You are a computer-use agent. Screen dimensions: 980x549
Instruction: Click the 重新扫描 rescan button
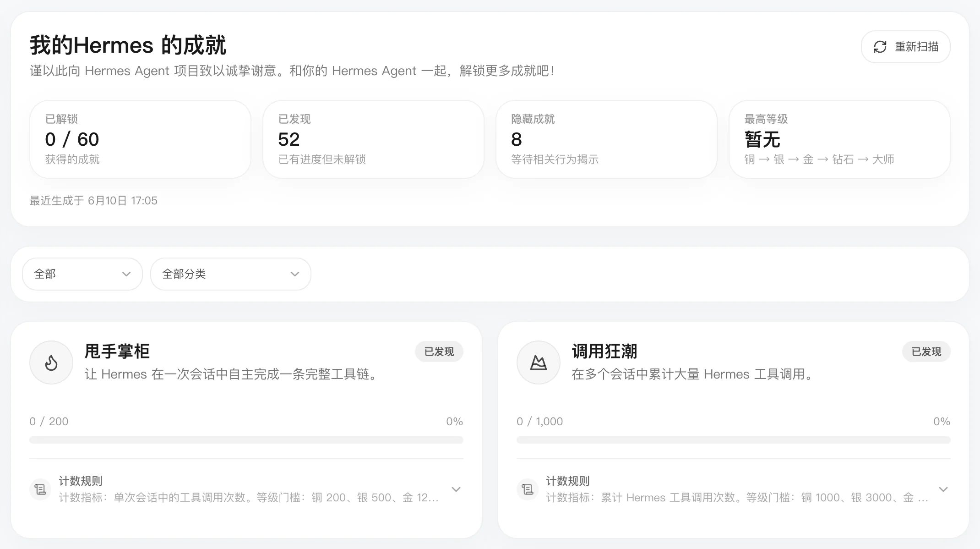tap(905, 47)
